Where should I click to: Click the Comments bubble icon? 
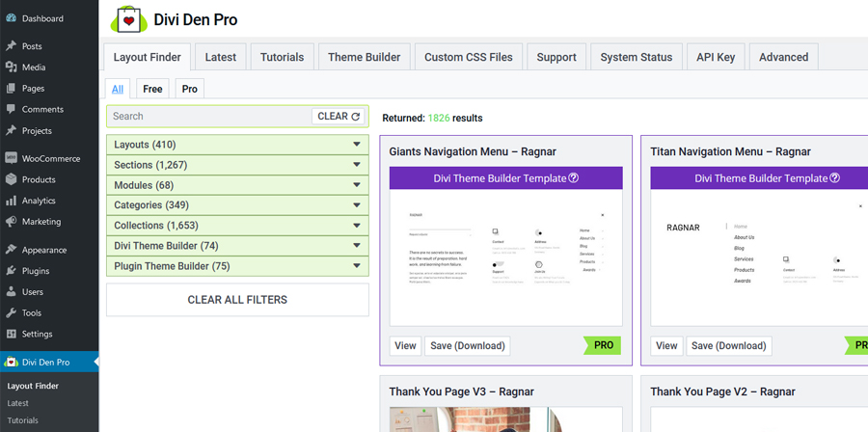[11, 109]
